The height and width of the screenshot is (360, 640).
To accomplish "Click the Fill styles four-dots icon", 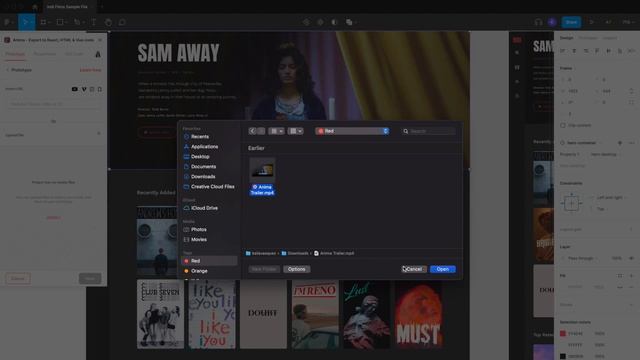I will [620, 276].
